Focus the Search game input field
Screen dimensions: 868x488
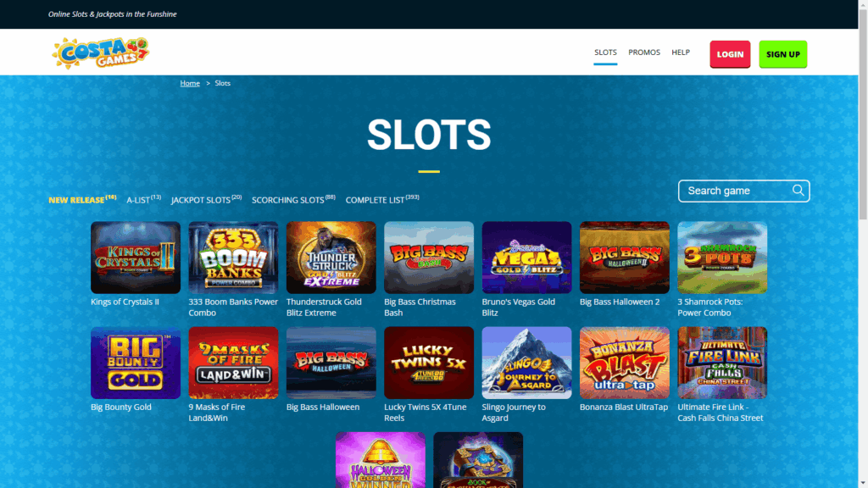click(737, 191)
